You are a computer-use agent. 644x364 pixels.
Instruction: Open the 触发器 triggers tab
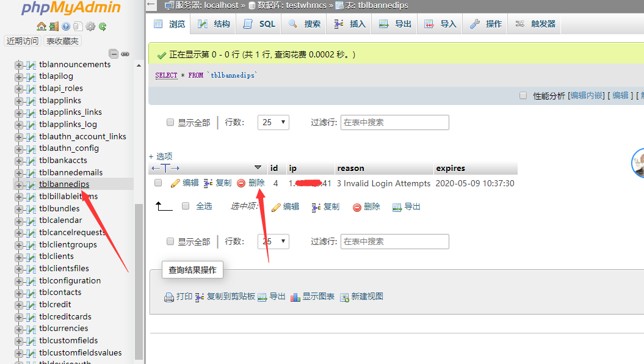535,24
